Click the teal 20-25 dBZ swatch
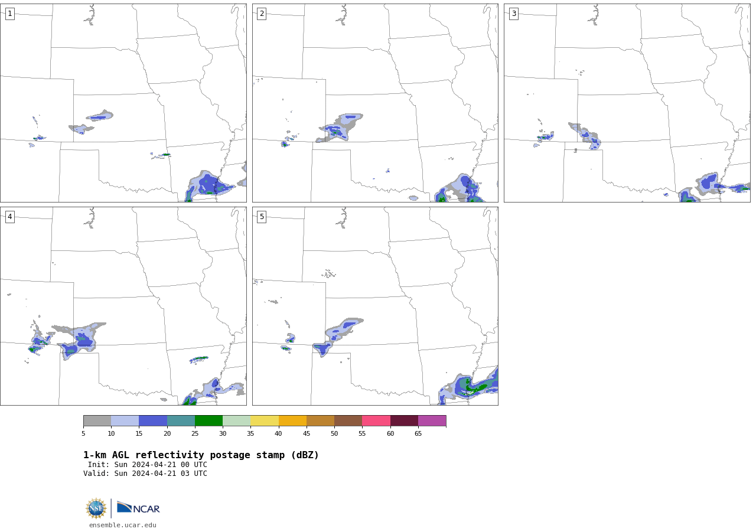Image resolution: width=756 pixels, height=532 pixels. pyautogui.click(x=181, y=420)
